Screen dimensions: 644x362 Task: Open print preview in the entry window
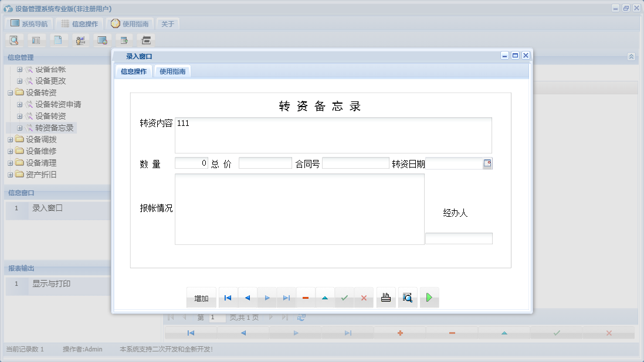coord(407,298)
